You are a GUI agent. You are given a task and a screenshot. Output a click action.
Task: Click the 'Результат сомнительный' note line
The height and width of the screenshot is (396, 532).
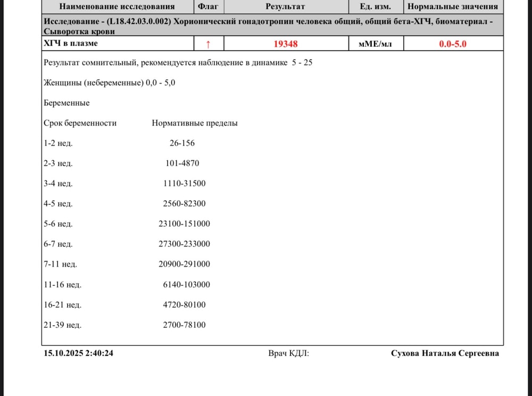tap(178, 63)
